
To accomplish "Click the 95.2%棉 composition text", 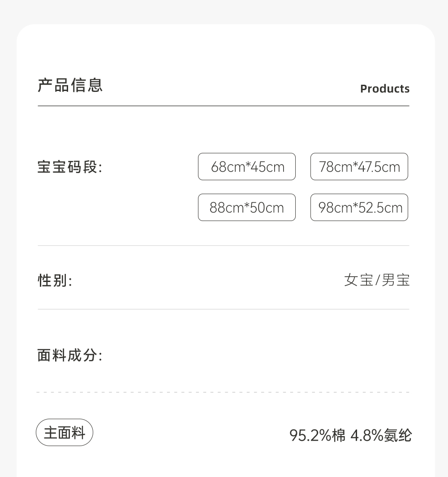I will (x=317, y=435).
